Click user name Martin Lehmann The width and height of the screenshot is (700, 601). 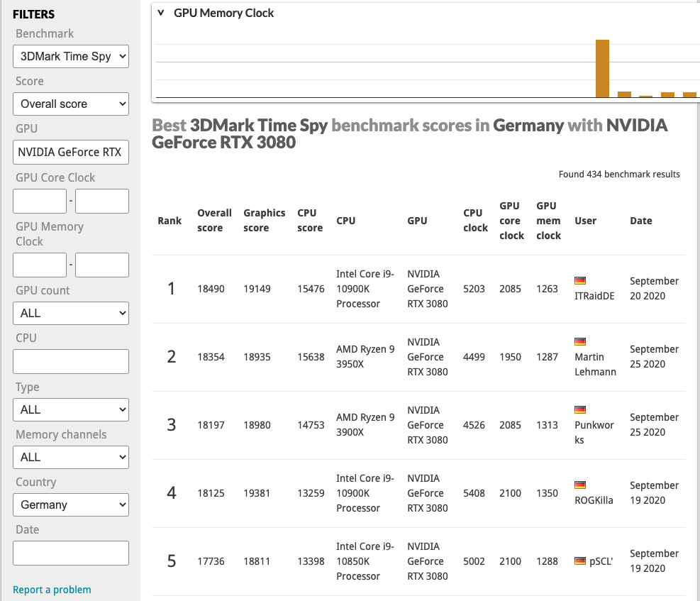[595, 364]
